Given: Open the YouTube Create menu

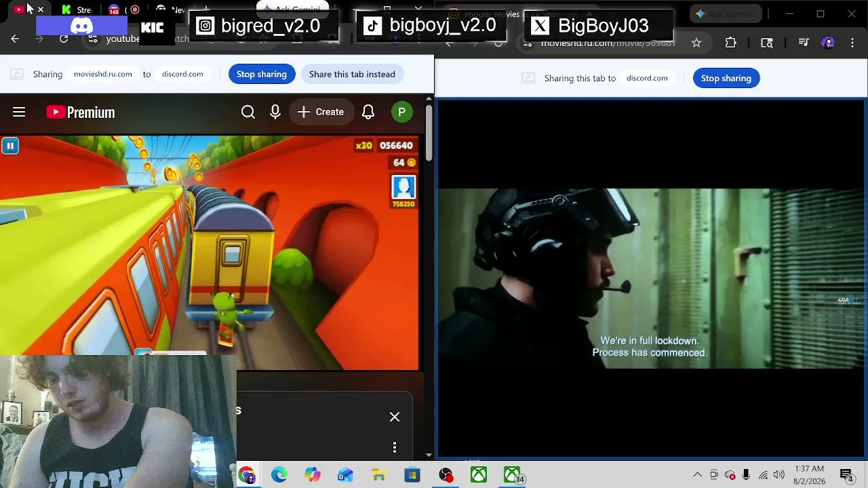Looking at the screenshot, I should 321,112.
